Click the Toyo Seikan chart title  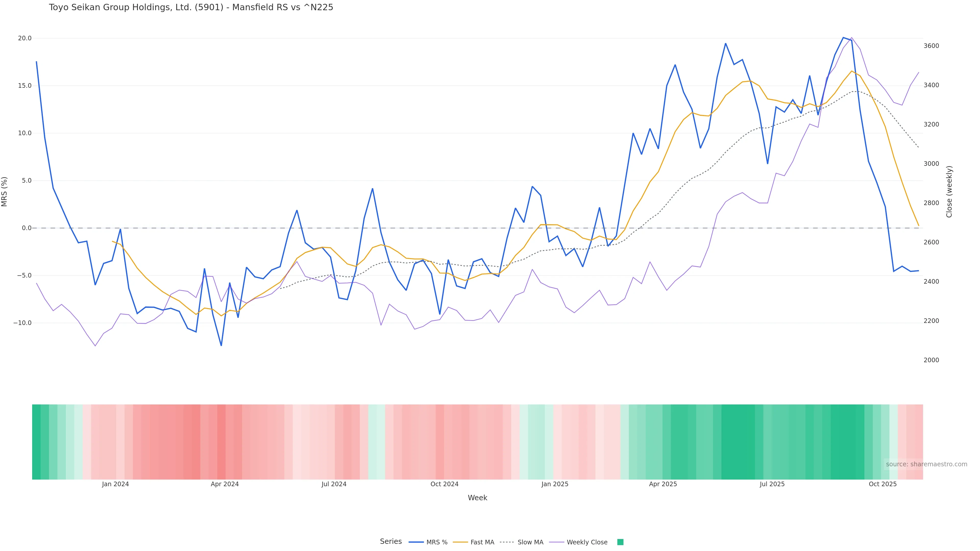coord(191,7)
